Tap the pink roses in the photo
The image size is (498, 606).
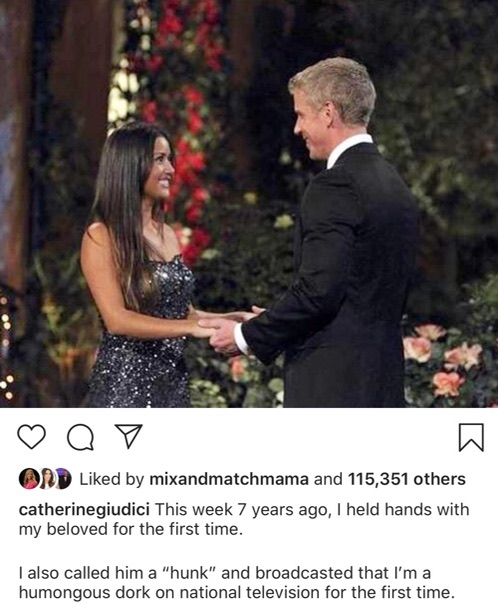[444, 359]
